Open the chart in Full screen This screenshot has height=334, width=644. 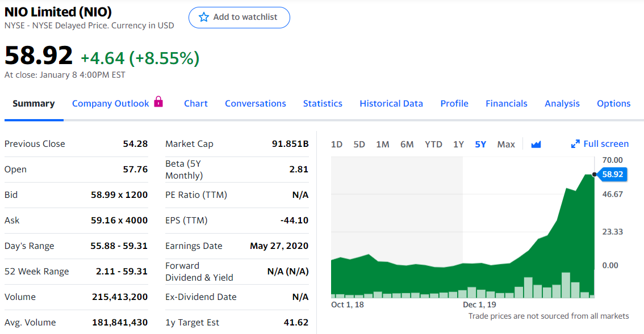(600, 144)
